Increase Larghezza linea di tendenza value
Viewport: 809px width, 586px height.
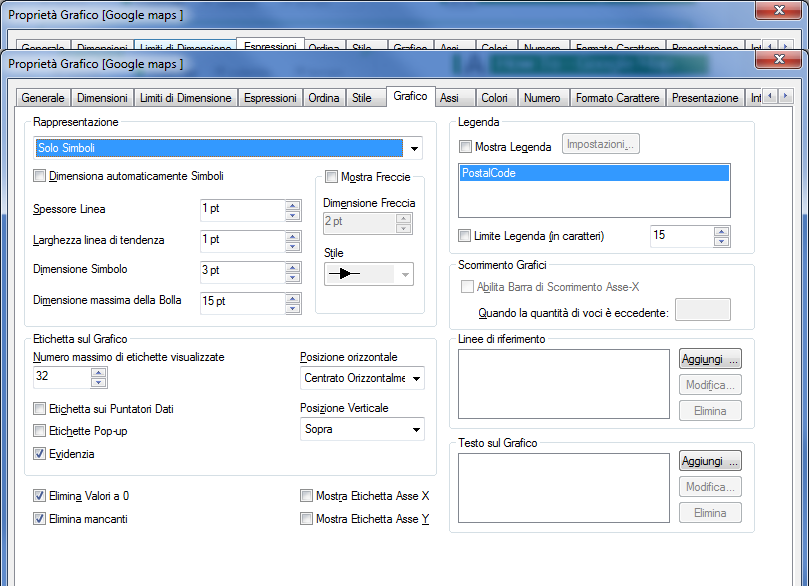tap(293, 236)
